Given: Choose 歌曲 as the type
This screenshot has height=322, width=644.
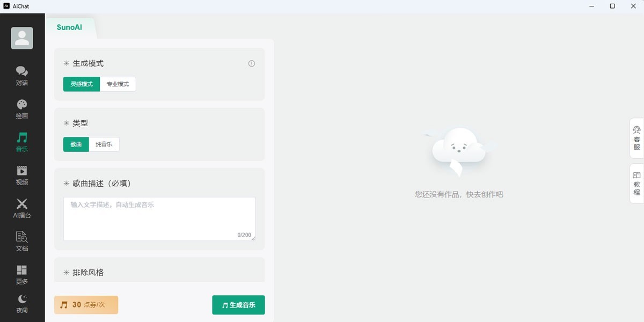Looking at the screenshot, I should pos(76,144).
